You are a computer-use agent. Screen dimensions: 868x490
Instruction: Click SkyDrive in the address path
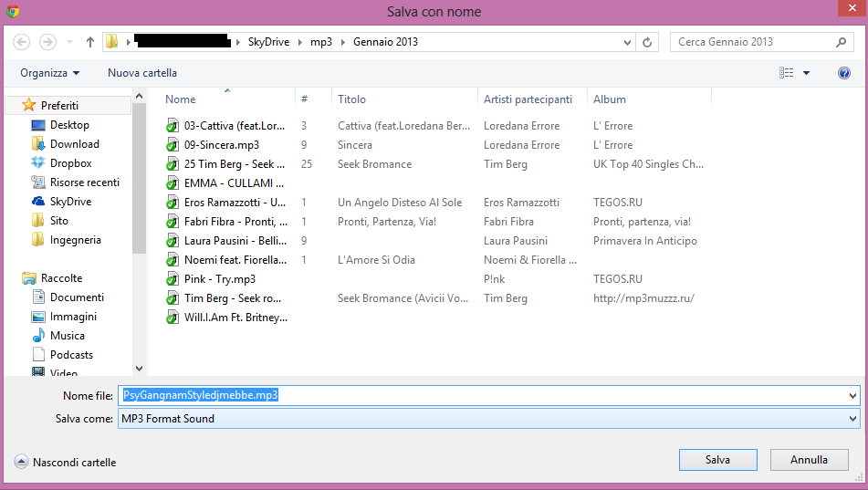pos(268,42)
